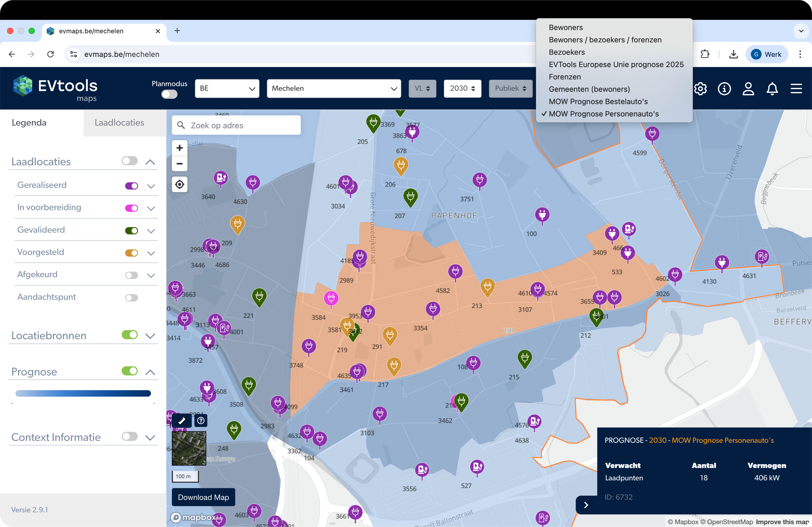812x527 pixels.
Task: Click the Prognose blue gradient bar
Action: 83,393
